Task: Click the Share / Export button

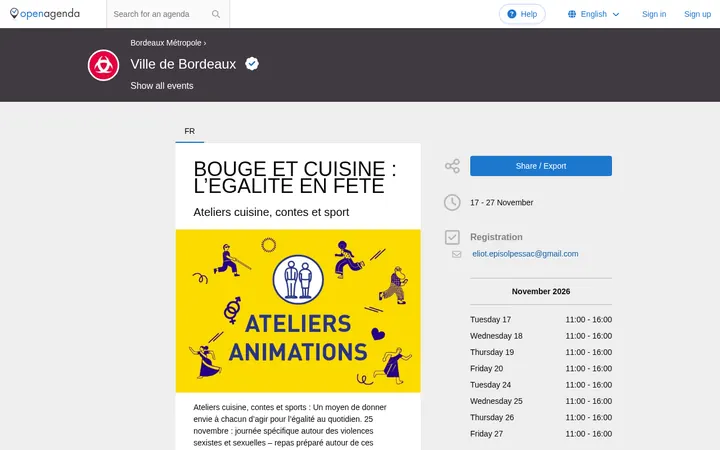Action: (541, 166)
